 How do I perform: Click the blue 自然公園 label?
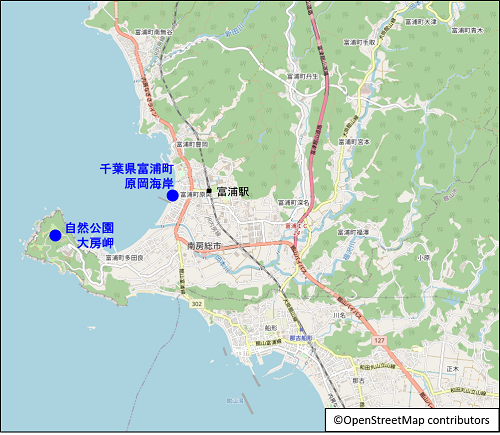(x=89, y=228)
